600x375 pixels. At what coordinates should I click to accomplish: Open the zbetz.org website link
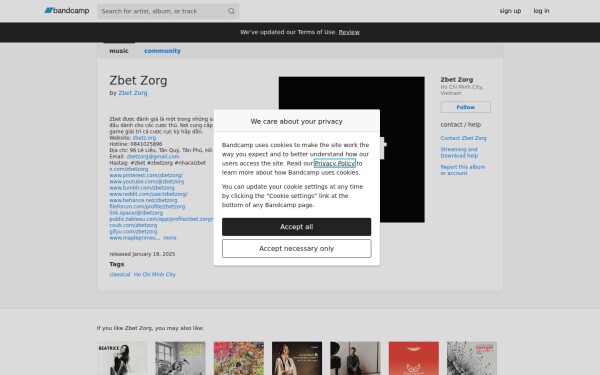pos(144,138)
